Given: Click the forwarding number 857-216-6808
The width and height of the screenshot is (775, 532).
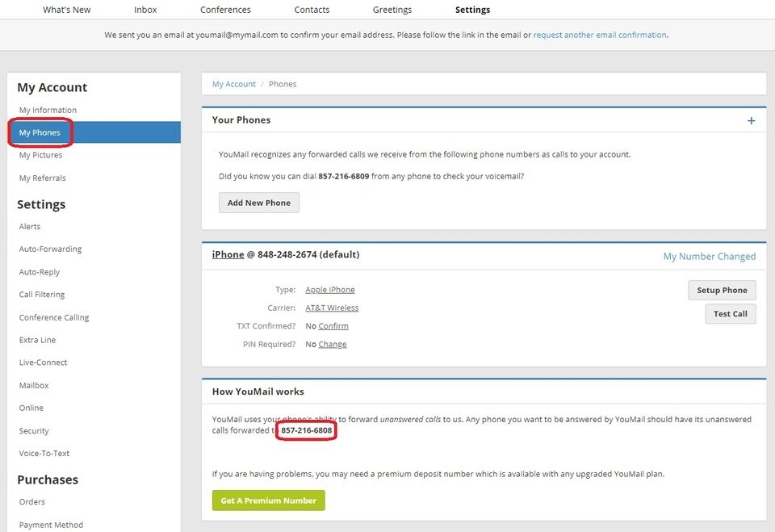Looking at the screenshot, I should tap(307, 430).
